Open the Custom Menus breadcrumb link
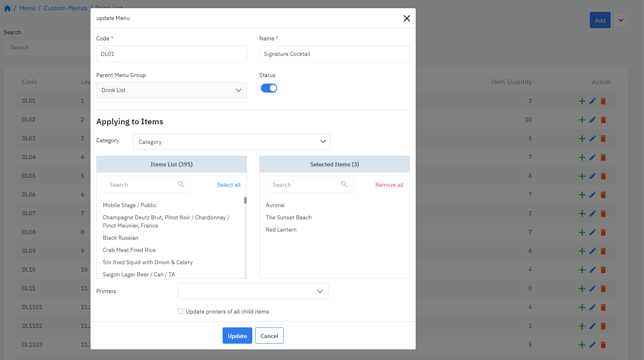Screen dimensions: 644x360 [65, 8]
